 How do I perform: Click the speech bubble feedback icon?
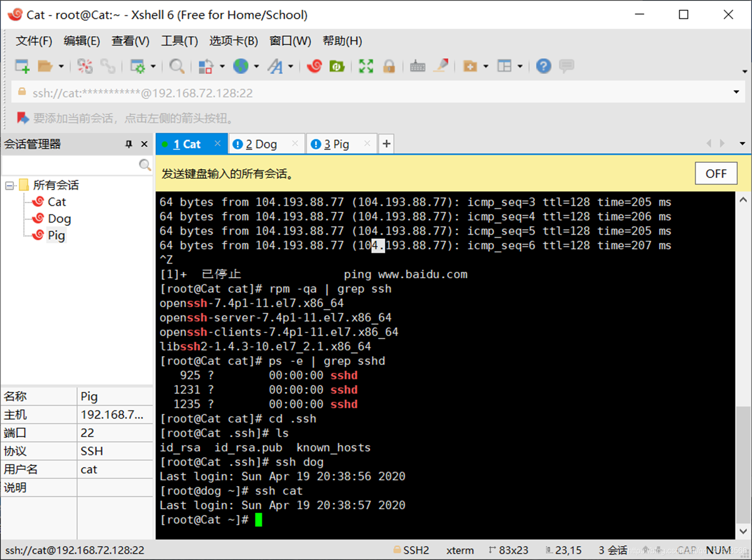tap(566, 66)
